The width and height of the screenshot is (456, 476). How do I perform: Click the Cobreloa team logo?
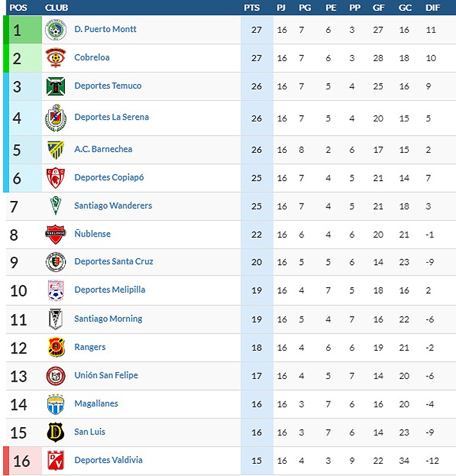pos(56,58)
